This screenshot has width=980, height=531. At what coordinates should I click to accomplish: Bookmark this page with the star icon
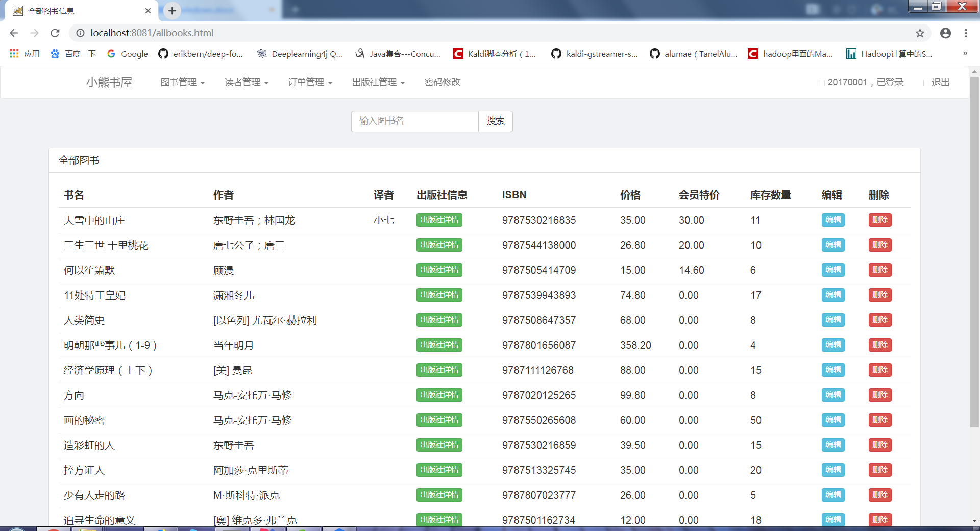920,33
